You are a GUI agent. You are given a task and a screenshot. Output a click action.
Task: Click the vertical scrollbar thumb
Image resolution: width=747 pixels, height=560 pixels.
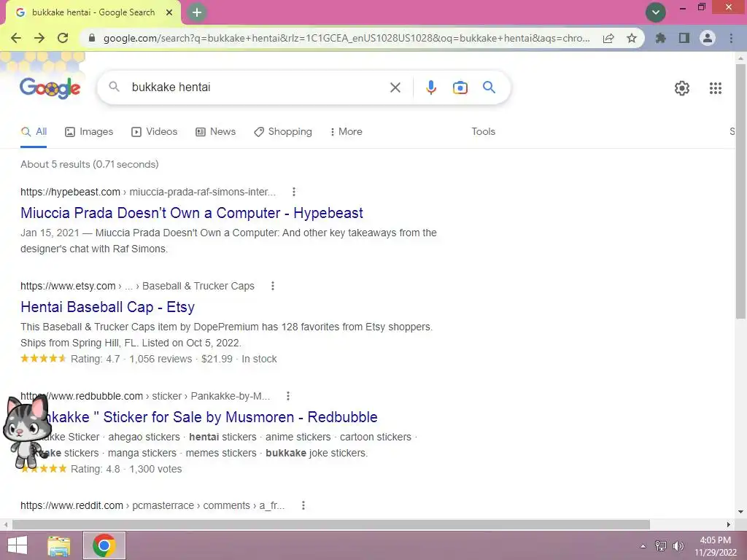coord(740,190)
